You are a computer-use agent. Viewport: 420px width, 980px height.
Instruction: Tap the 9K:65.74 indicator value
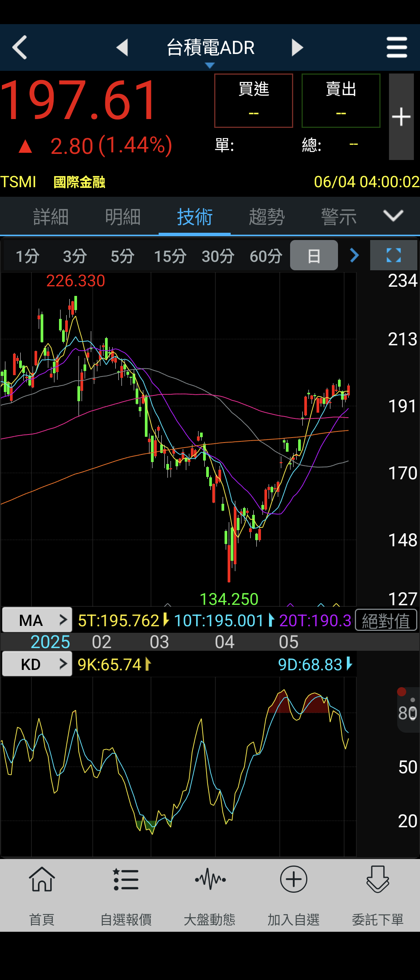point(110,665)
